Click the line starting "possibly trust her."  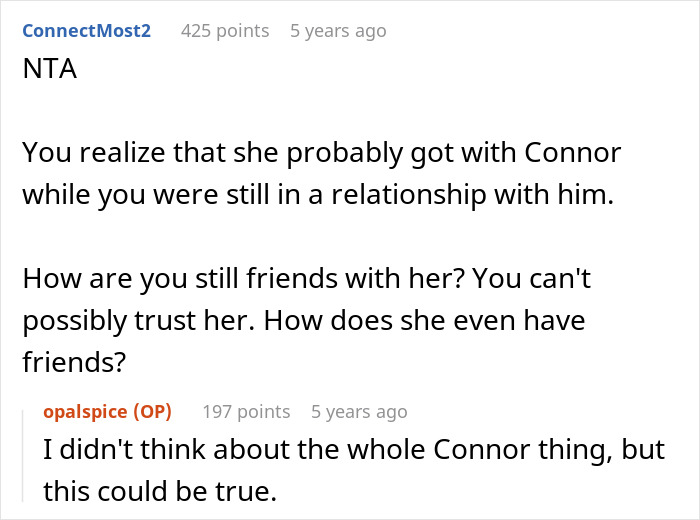click(x=302, y=322)
